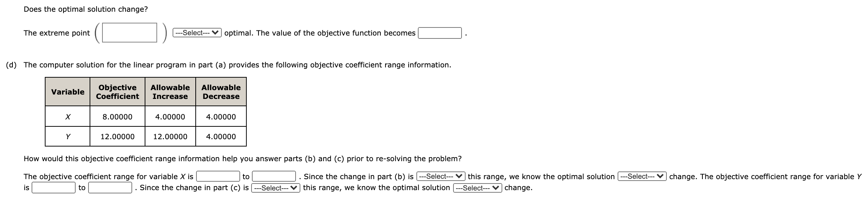
Task: Open the part (c) ---Select--- dropdown
Action: click(275, 188)
